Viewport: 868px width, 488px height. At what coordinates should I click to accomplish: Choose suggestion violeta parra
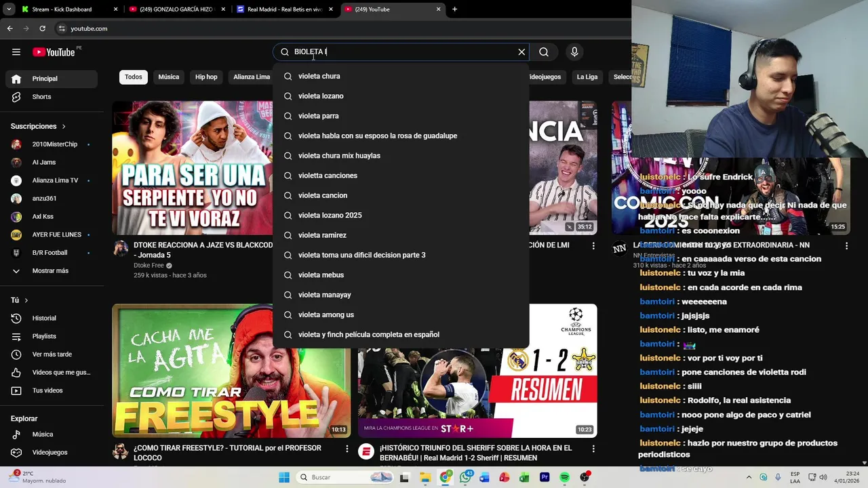(x=401, y=116)
